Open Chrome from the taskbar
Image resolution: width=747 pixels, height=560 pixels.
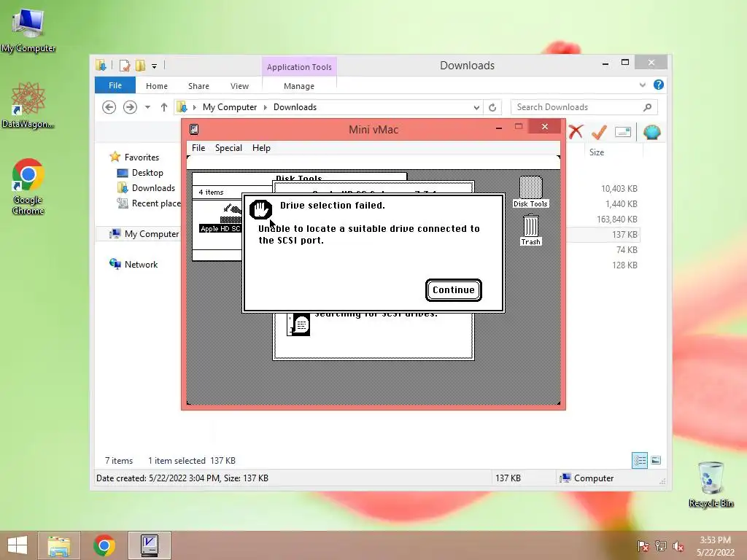coord(104,545)
